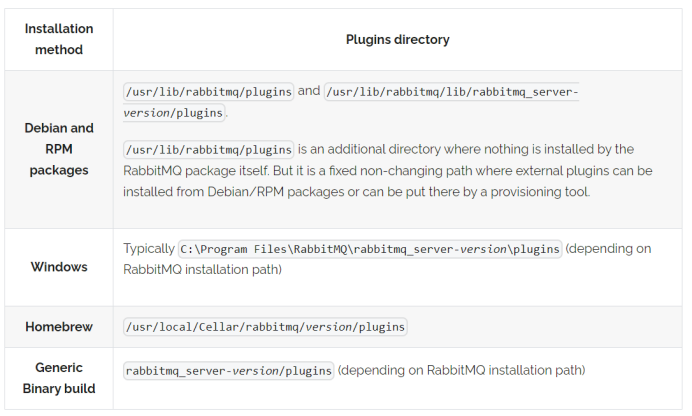
Task: Click the 'RabbitMQ installation path)' text in the Windows row
Action: (202, 270)
